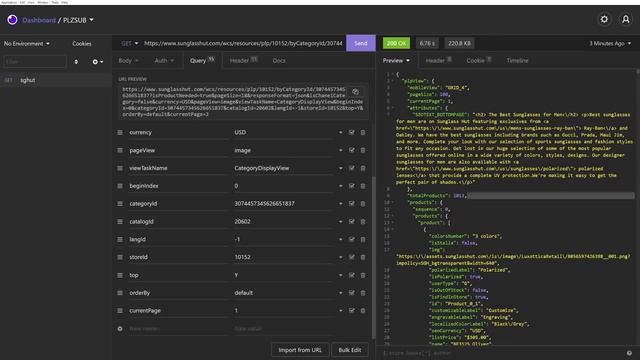Delete the beginIndex parameter
Viewport: 640px width, 360px height.
point(363,186)
